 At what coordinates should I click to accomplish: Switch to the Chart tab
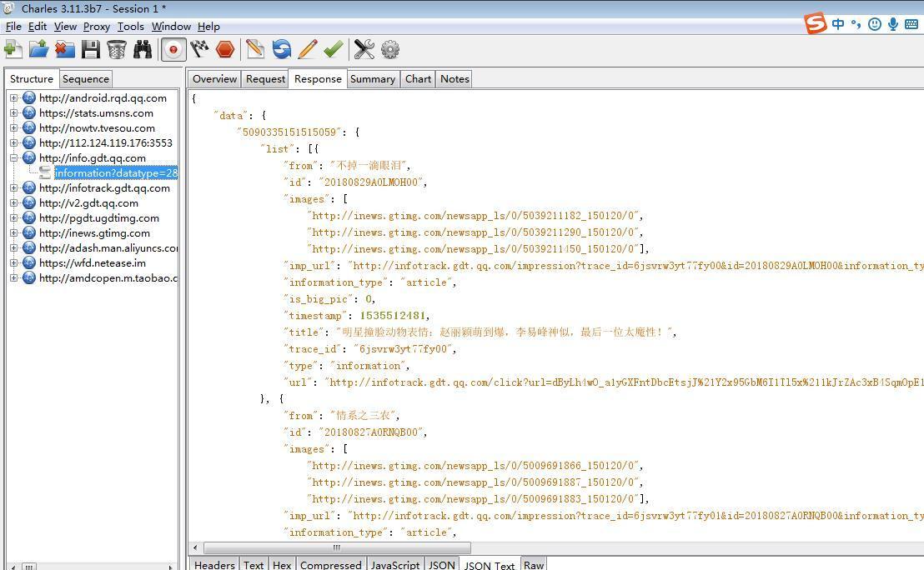418,79
